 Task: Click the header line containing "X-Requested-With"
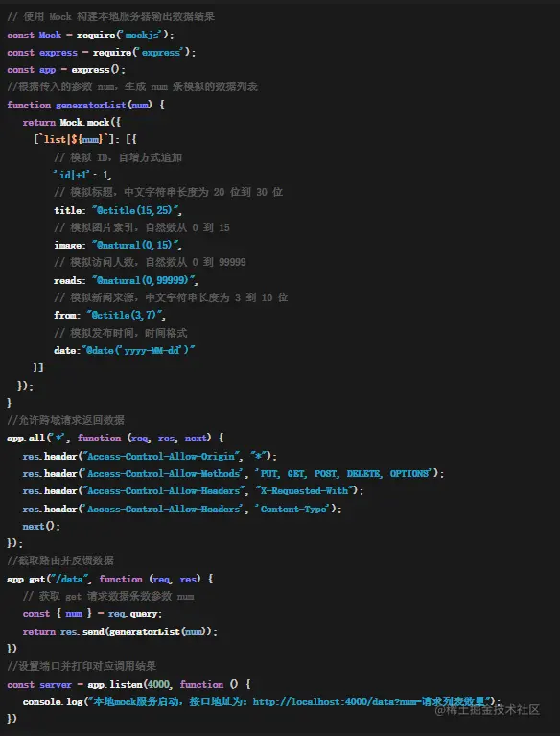193,491
